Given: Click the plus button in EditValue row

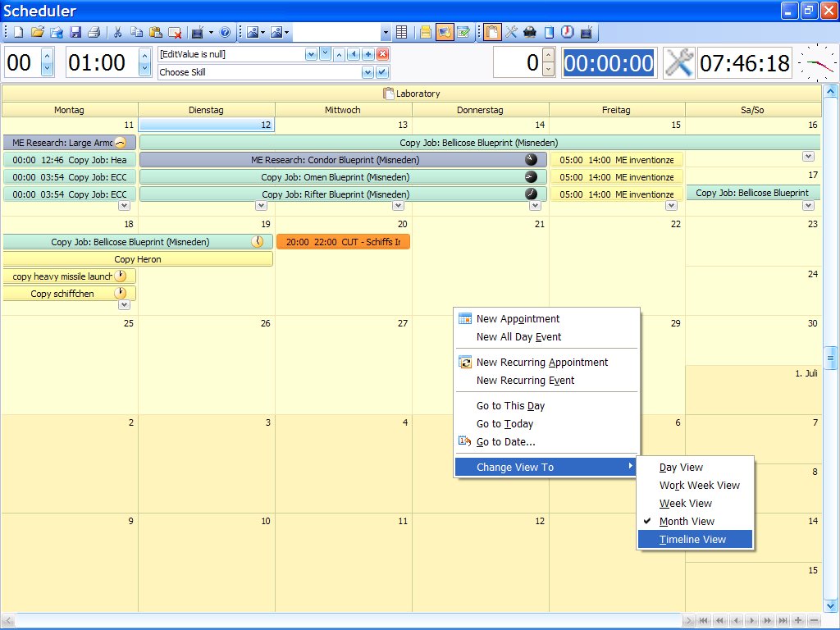Looking at the screenshot, I should click(368, 54).
